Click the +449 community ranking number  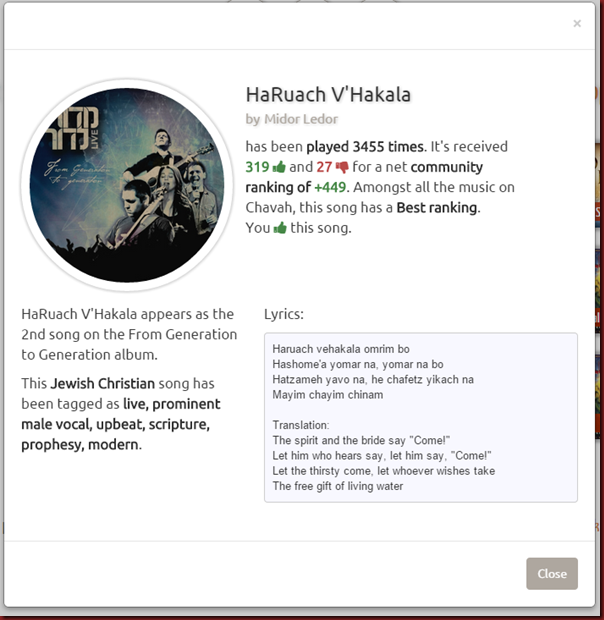[x=330, y=187]
